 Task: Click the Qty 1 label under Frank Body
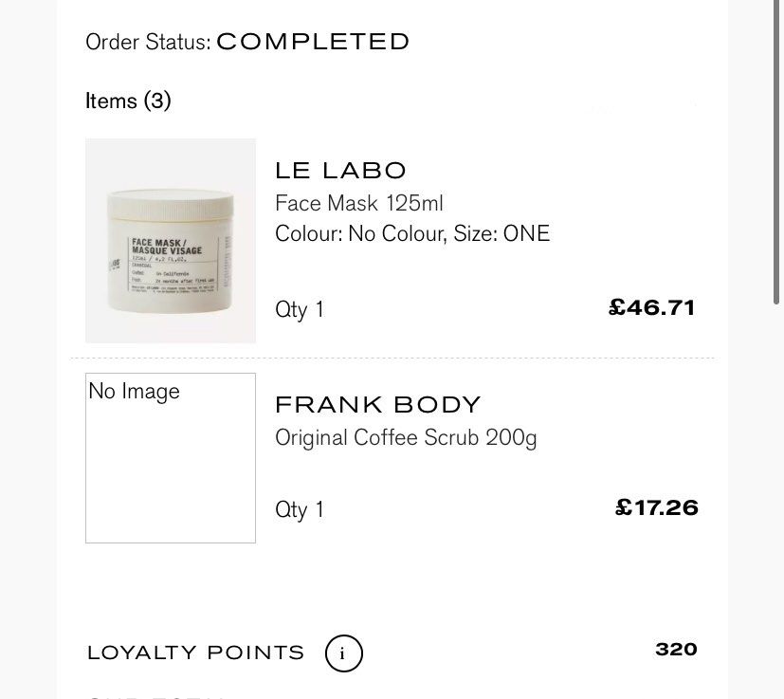[299, 509]
